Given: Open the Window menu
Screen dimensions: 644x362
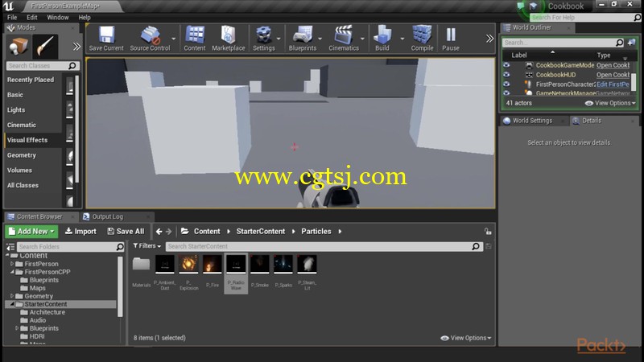Looking at the screenshot, I should (x=57, y=17).
